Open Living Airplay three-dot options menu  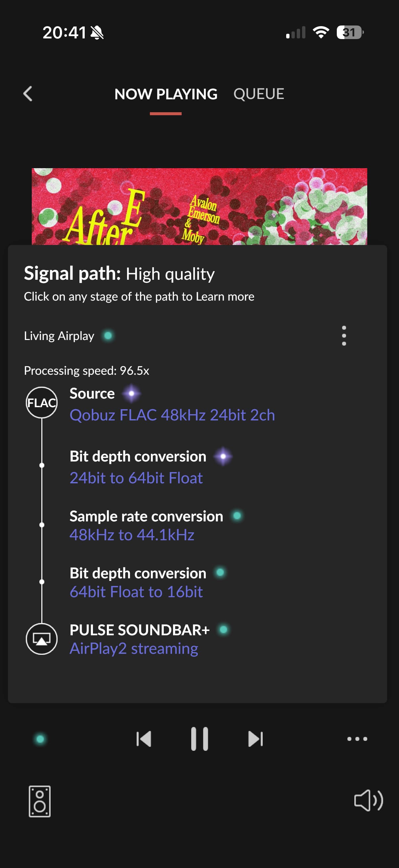(x=344, y=336)
